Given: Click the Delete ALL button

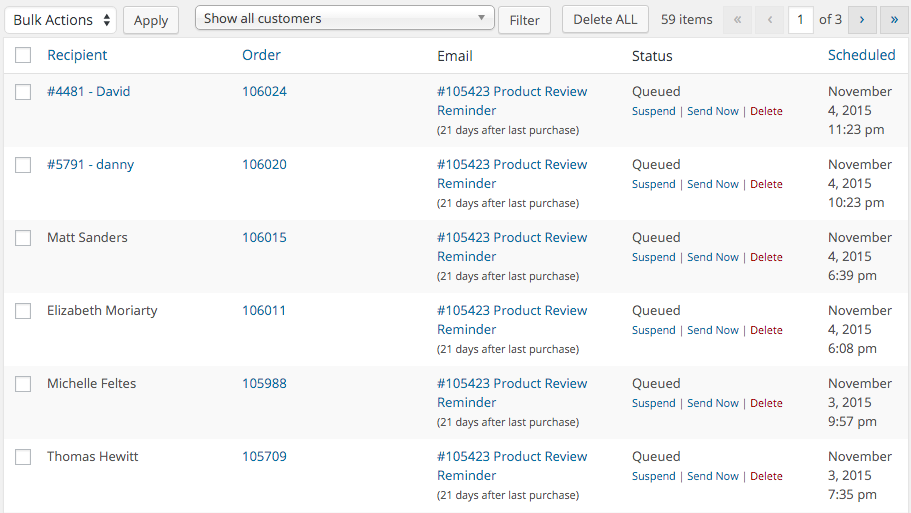Looking at the screenshot, I should [605, 20].
